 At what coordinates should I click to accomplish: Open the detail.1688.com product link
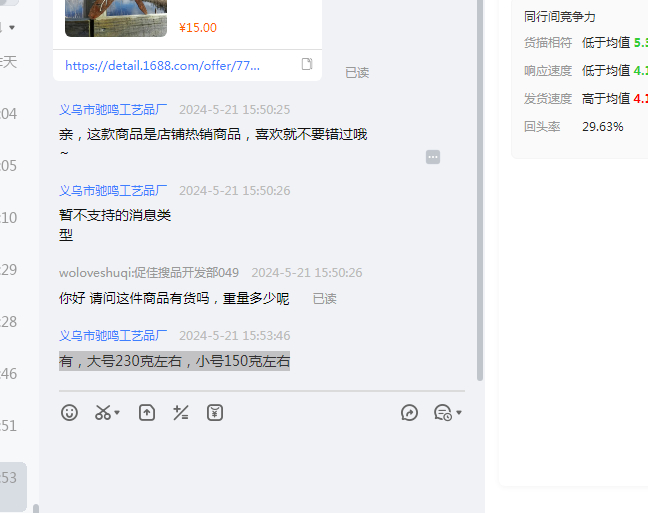coord(162,65)
